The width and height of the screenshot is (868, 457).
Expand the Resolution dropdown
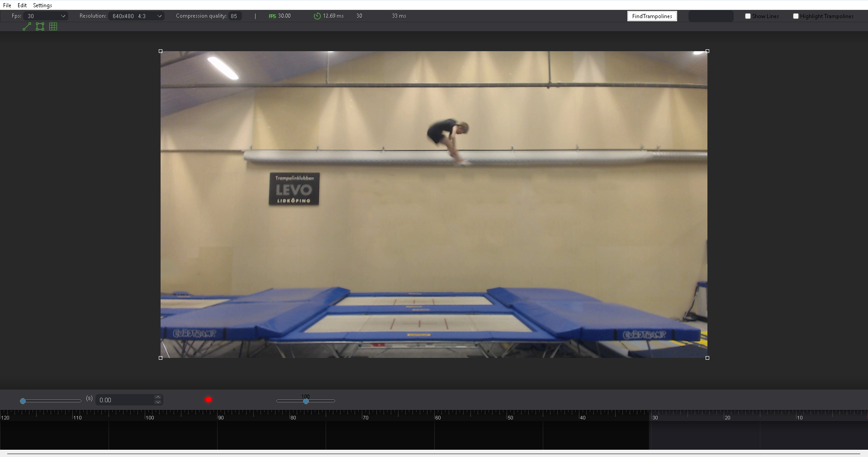(159, 16)
